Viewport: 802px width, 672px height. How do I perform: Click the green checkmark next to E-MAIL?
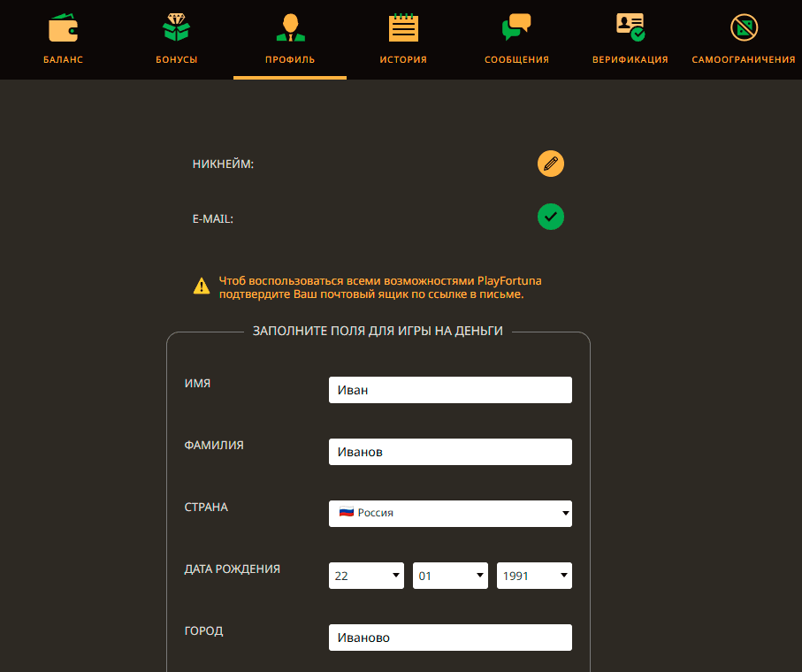pos(550,217)
